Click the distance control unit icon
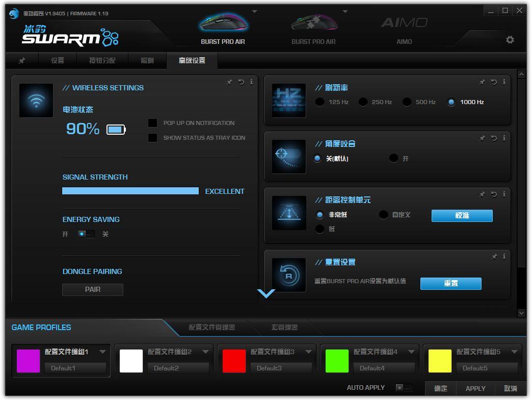The height and width of the screenshot is (400, 532). tap(289, 213)
